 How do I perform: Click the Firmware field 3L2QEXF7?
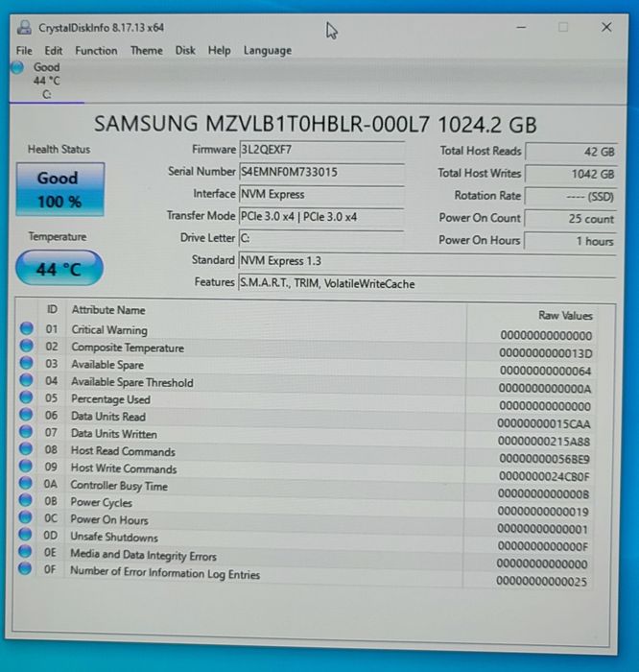click(321, 150)
